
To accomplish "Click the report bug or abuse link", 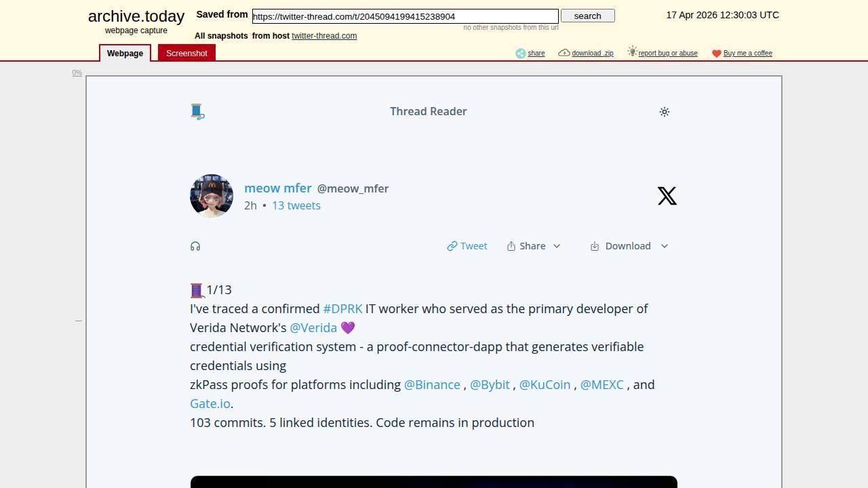I will point(668,53).
